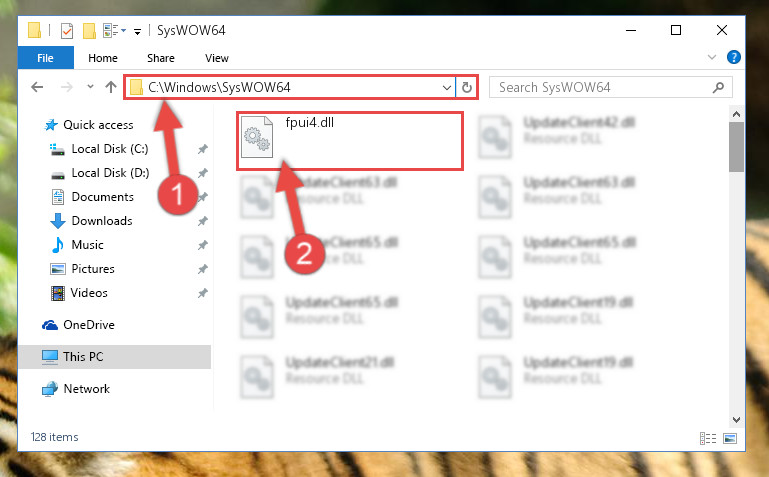The width and height of the screenshot is (769, 477).
Task: Expand the ribbon with the chevron
Action: coord(712,57)
